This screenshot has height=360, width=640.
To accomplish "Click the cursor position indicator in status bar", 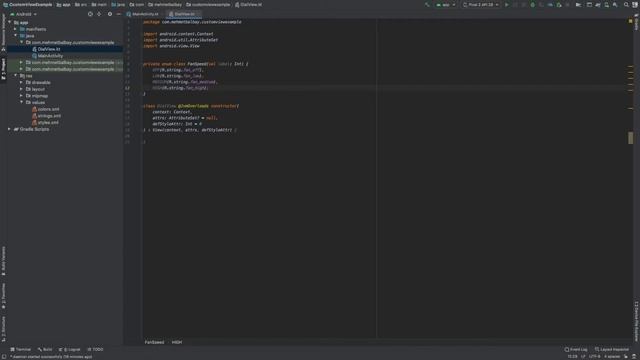I will coord(572,357).
